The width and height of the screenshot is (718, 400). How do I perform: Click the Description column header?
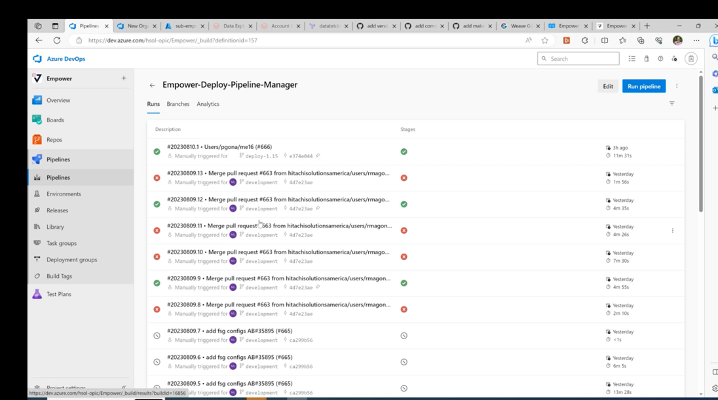168,129
